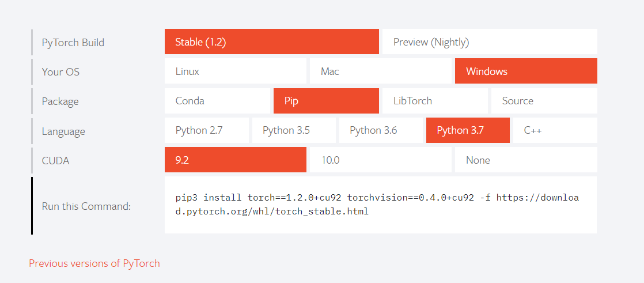Image resolution: width=644 pixels, height=283 pixels.
Task: Click the PyTorch Build row label
Action: (x=73, y=42)
